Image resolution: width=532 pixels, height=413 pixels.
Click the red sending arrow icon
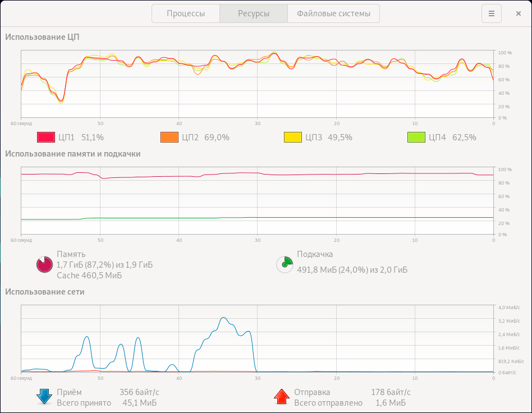(x=282, y=397)
